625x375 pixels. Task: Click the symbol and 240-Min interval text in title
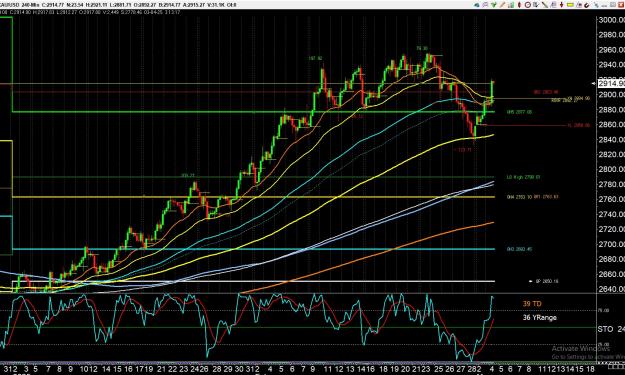pos(20,5)
